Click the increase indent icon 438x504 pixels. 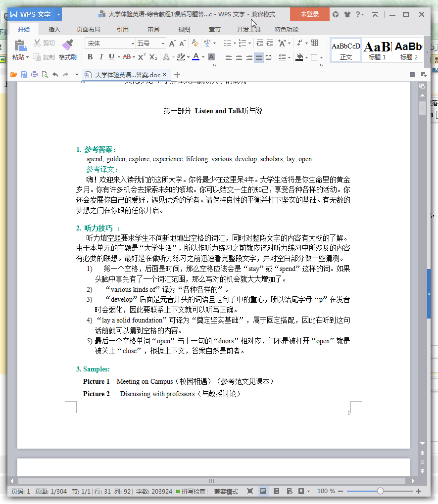click(x=270, y=43)
